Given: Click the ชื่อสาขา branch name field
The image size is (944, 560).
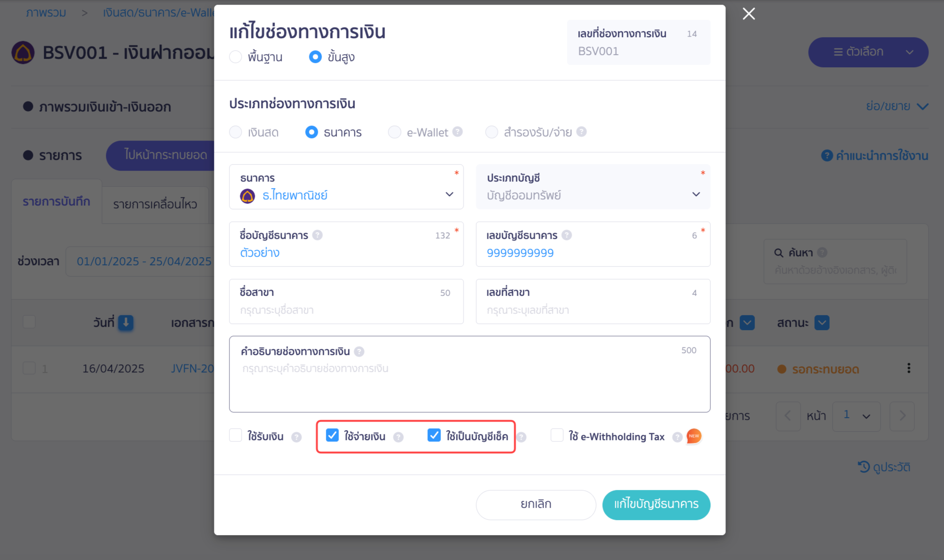Looking at the screenshot, I should tap(346, 301).
